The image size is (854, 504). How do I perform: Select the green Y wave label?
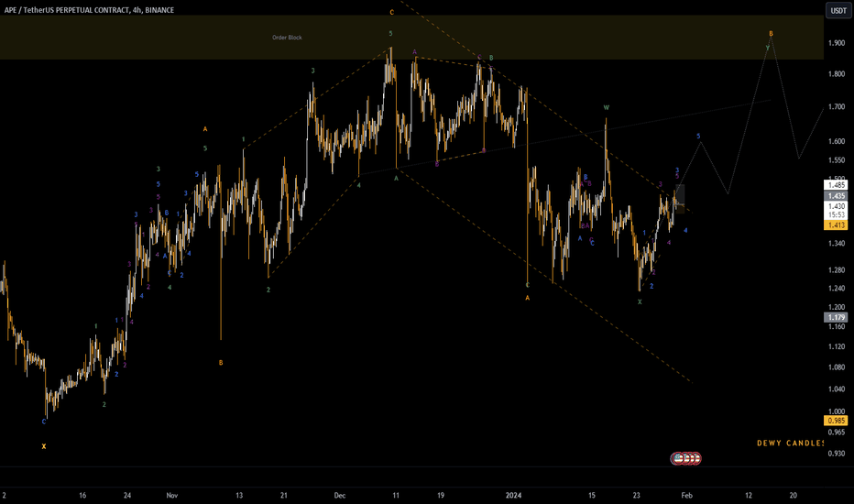[768, 48]
